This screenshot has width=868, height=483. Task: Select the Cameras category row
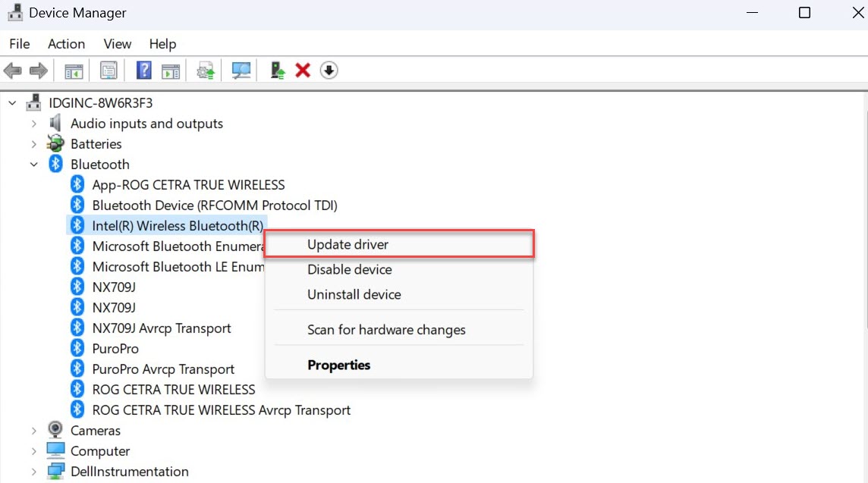pos(95,431)
